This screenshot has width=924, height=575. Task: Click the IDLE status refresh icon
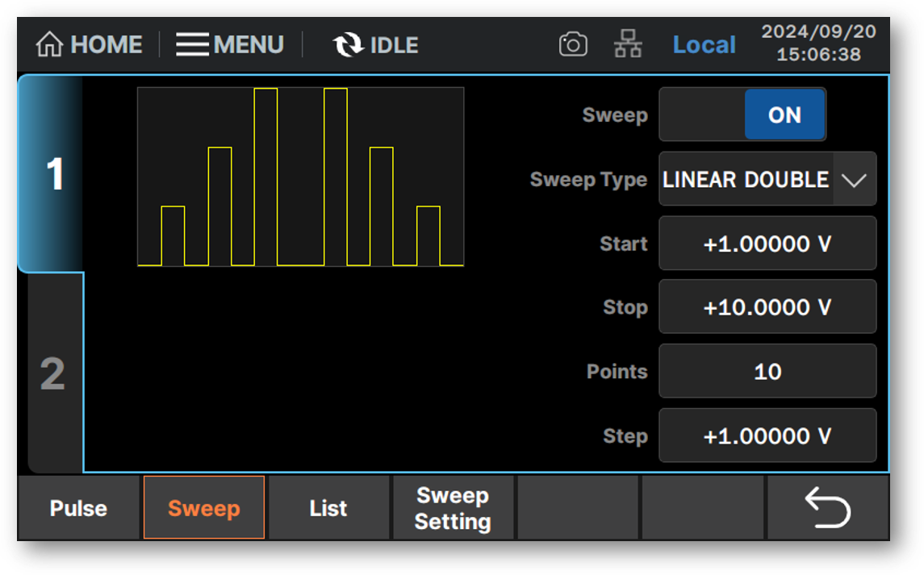349,45
